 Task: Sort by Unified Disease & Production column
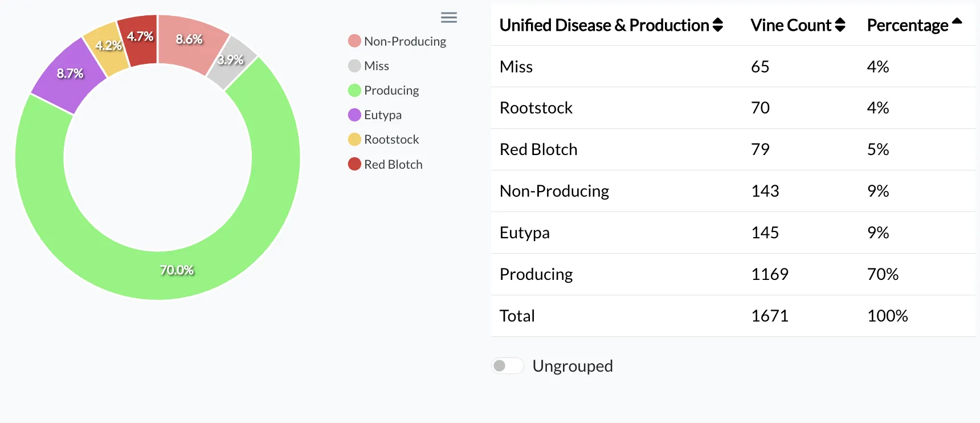(x=717, y=25)
